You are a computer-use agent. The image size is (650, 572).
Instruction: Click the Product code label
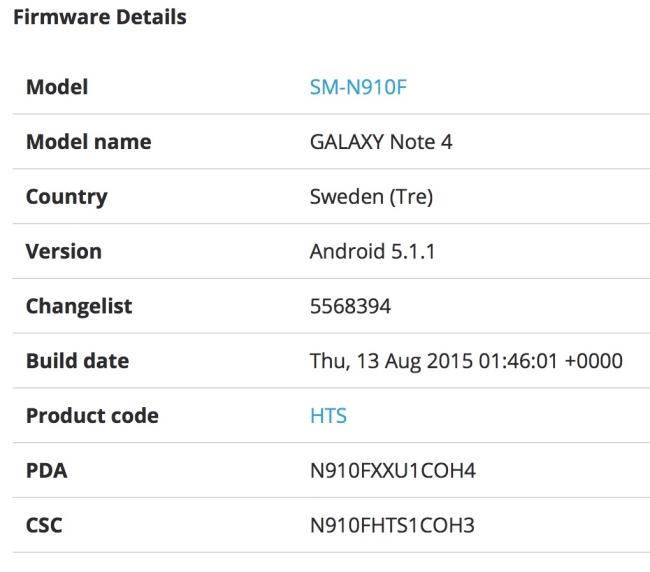[x=92, y=415]
